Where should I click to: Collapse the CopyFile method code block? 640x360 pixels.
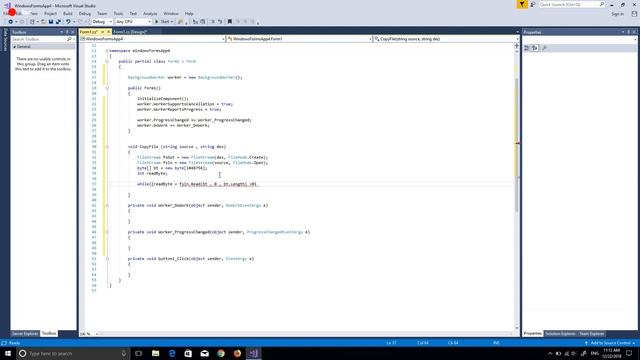tap(107, 147)
